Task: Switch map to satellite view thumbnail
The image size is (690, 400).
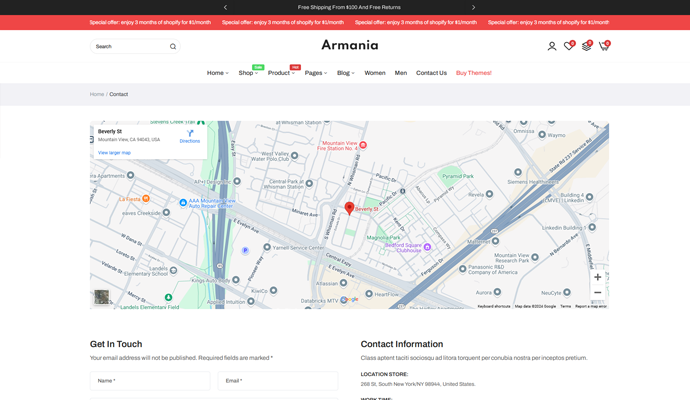Action: [x=102, y=297]
